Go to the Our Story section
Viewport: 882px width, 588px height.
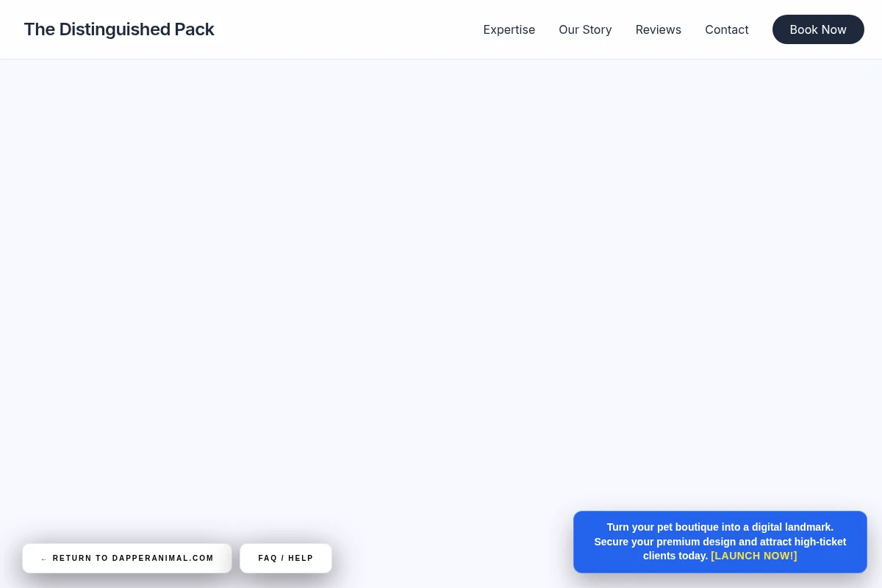click(585, 29)
